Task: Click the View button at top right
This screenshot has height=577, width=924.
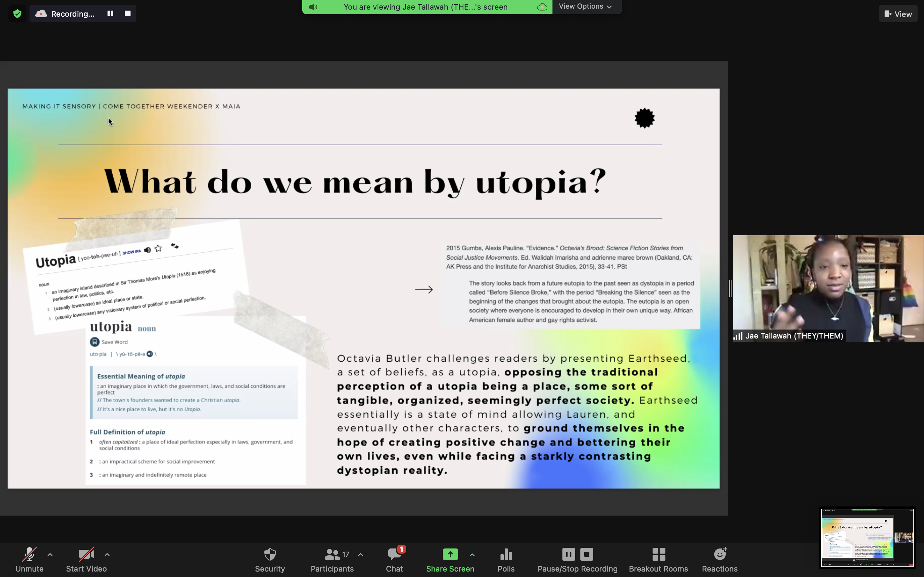Action: (x=898, y=14)
